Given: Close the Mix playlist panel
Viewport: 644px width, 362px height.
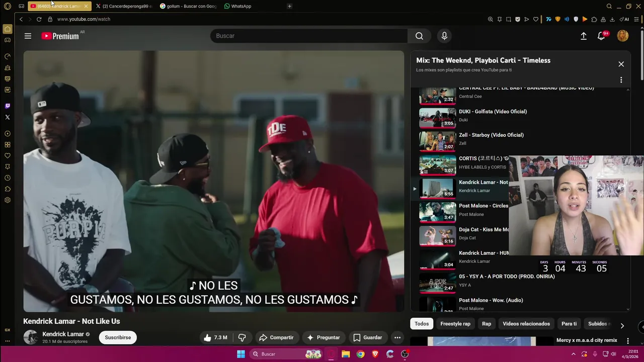Looking at the screenshot, I should [x=621, y=64].
